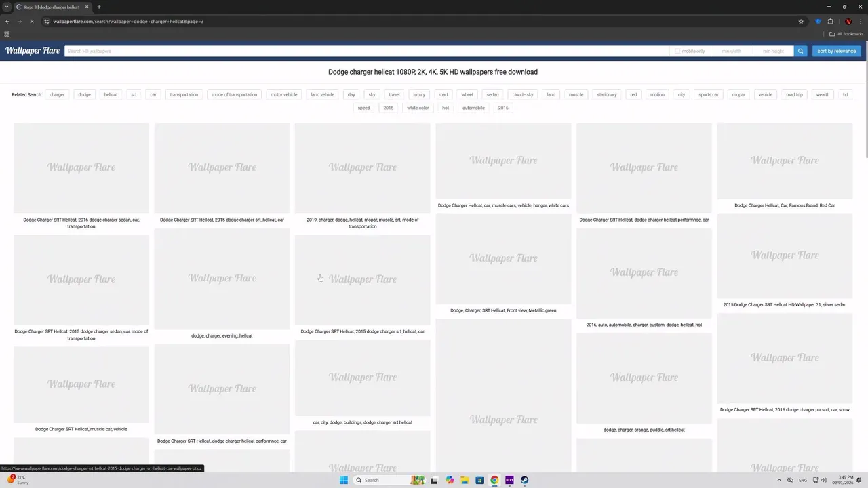
Task: Open Steam from the taskbar
Action: pyautogui.click(x=524, y=480)
